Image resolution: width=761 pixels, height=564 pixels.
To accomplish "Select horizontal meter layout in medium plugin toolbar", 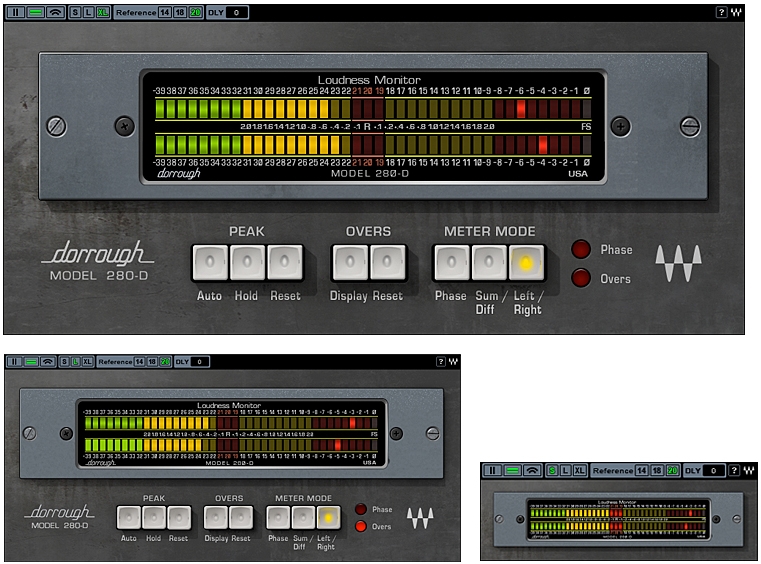I will coord(31,362).
